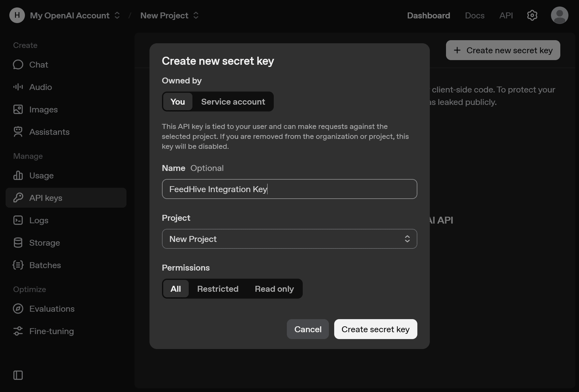Click Create secret key button
This screenshot has height=392, width=579.
click(x=375, y=329)
